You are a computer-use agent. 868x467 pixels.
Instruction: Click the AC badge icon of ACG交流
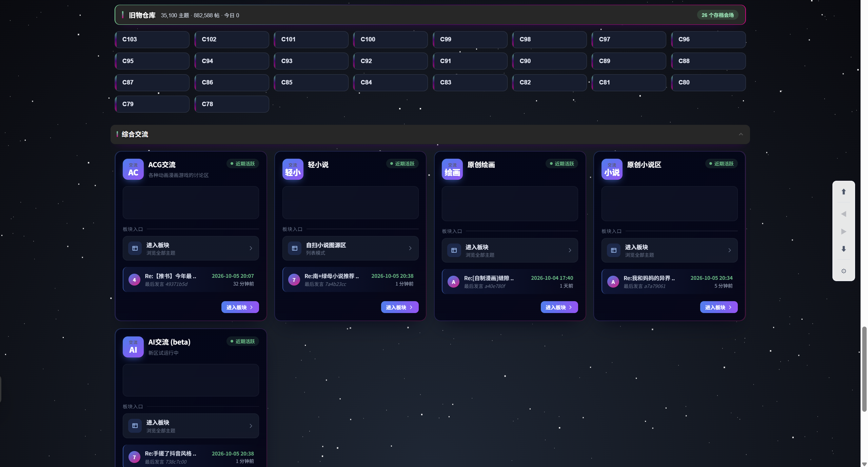133,169
